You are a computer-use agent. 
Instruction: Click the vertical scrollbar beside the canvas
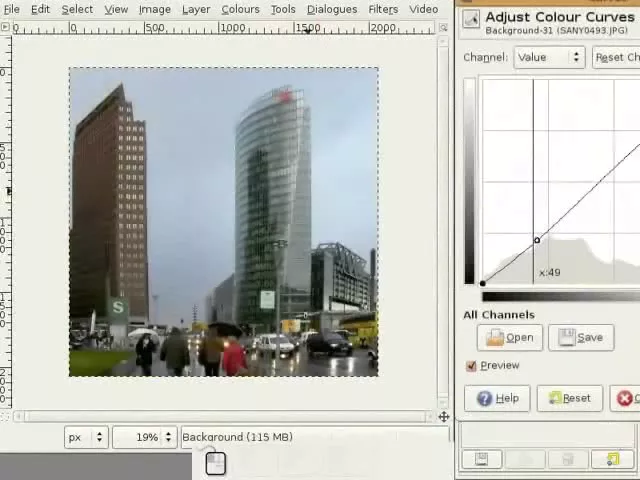443,221
